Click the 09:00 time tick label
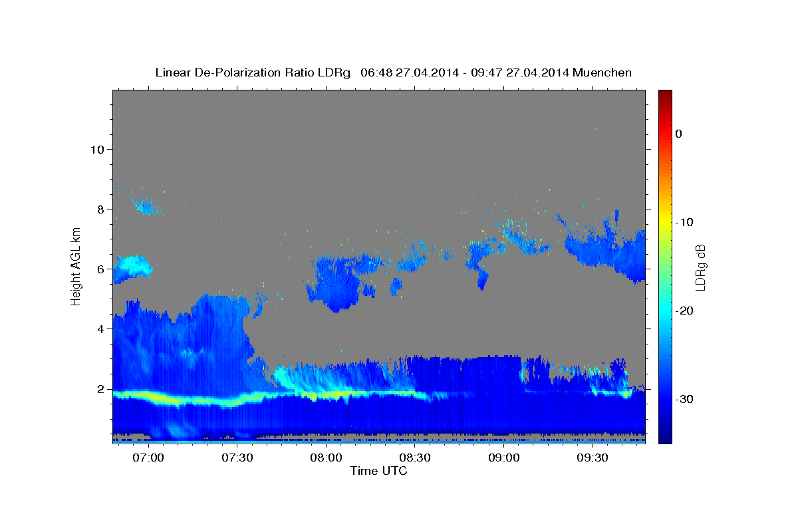The height and width of the screenshot is (532, 798). pyautogui.click(x=504, y=458)
